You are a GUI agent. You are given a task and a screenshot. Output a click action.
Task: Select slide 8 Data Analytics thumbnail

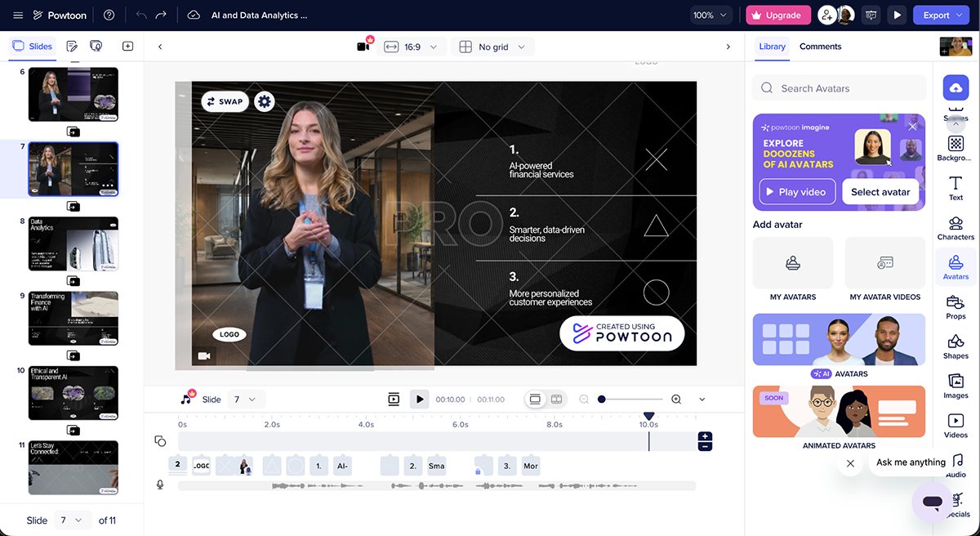(x=73, y=243)
